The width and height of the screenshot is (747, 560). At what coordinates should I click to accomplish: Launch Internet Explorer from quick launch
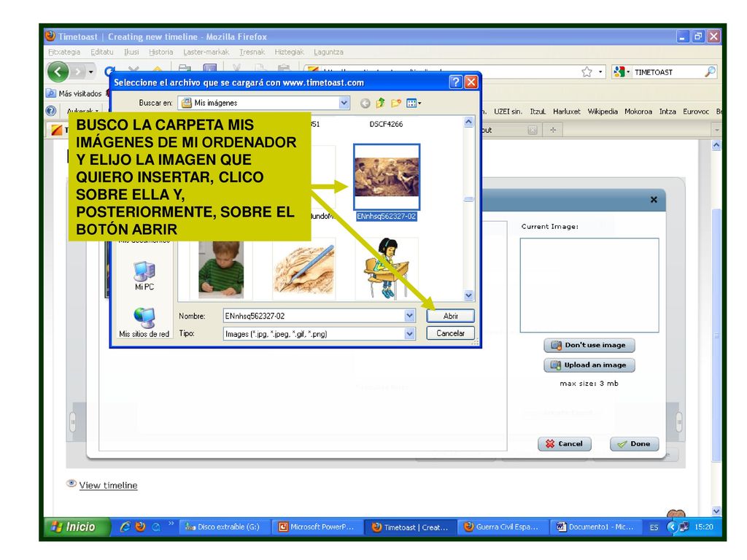coord(125,526)
